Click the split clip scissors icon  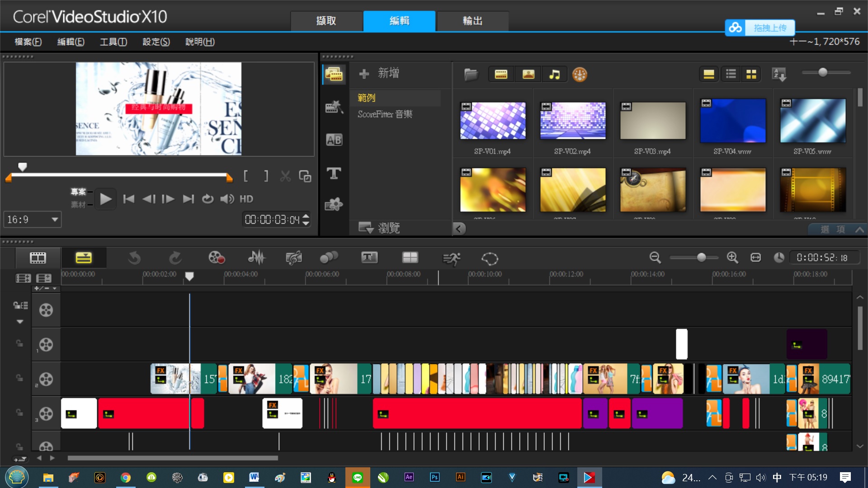coord(285,176)
